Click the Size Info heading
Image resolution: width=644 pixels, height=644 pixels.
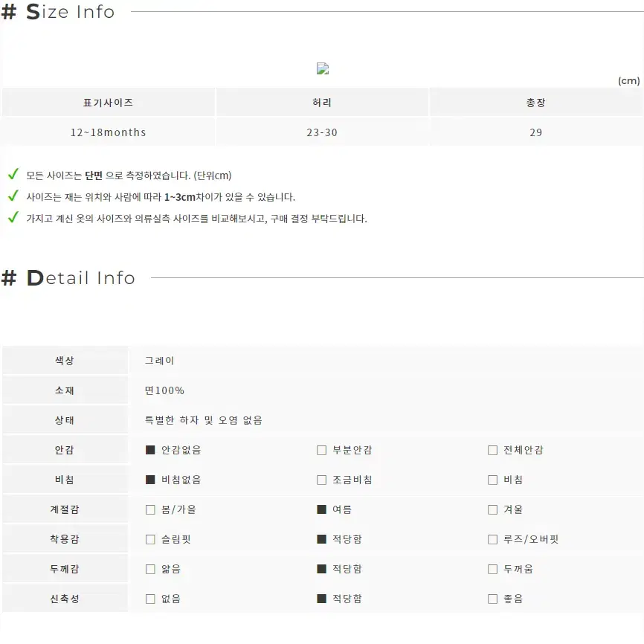click(58, 11)
